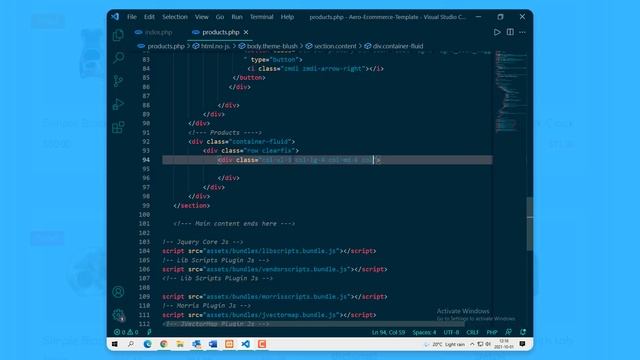This screenshot has height=360, width=640.
Task: Click the libscripts.bundle.js script line
Action: click(269, 251)
